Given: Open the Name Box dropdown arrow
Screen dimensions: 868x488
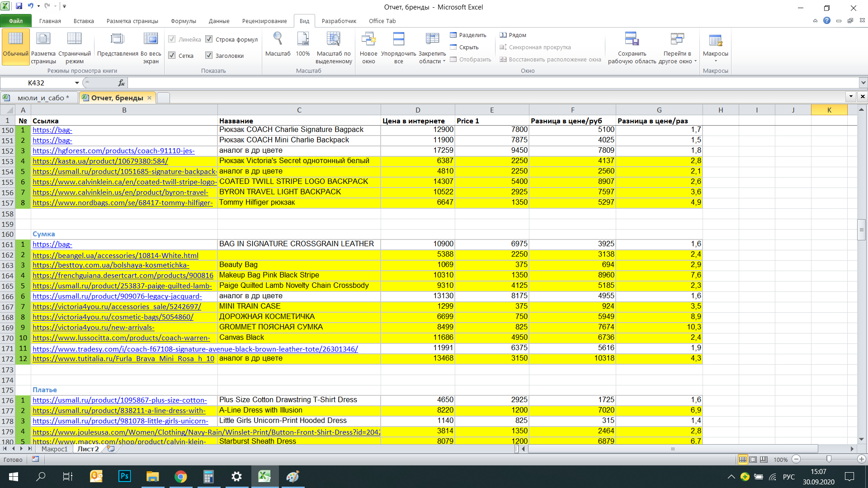Looking at the screenshot, I should coord(77,83).
